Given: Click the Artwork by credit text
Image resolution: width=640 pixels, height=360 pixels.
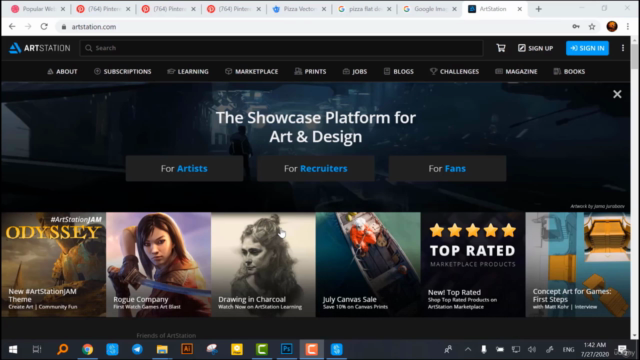Looking at the screenshot, I should [597, 206].
